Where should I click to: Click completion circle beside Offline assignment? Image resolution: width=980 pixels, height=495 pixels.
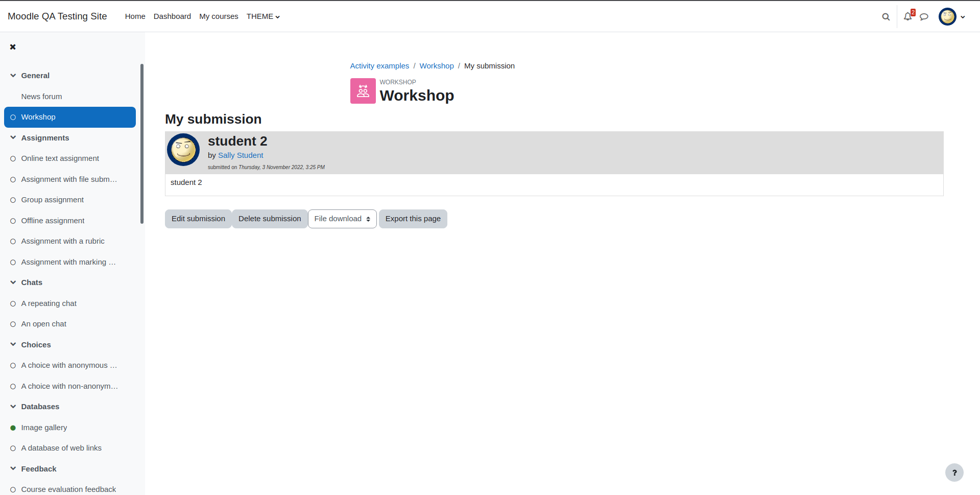click(13, 221)
